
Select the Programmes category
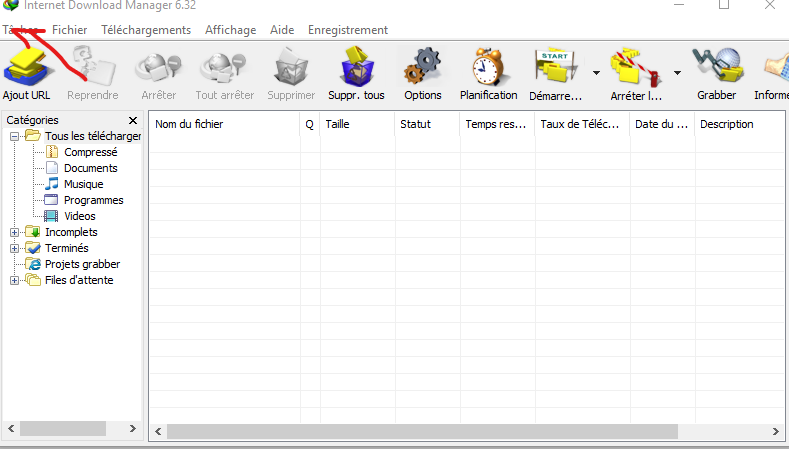point(94,200)
